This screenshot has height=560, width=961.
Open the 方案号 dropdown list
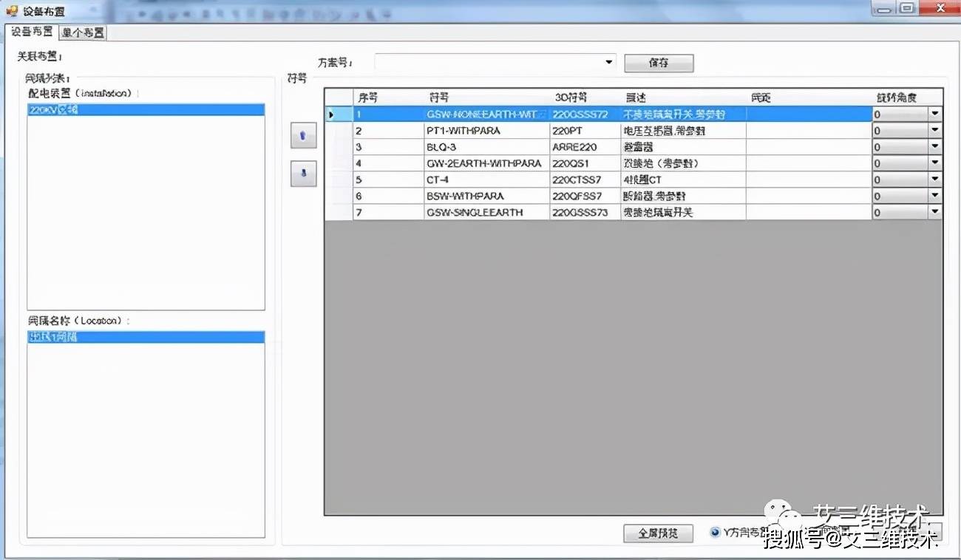609,63
